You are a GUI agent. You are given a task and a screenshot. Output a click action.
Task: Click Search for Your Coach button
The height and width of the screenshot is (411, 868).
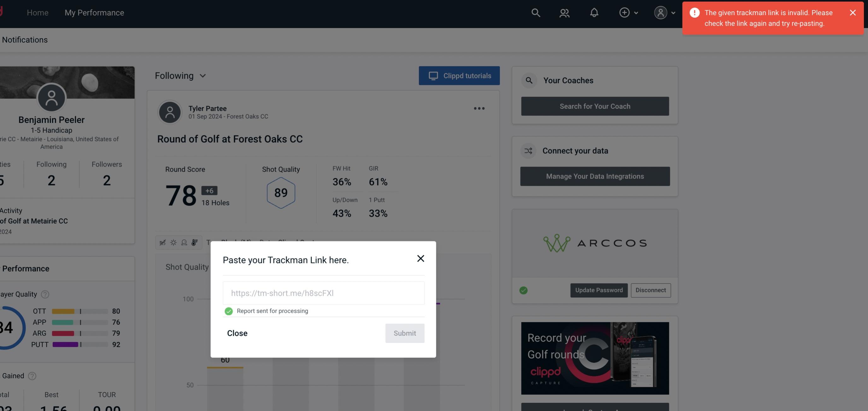pos(595,106)
